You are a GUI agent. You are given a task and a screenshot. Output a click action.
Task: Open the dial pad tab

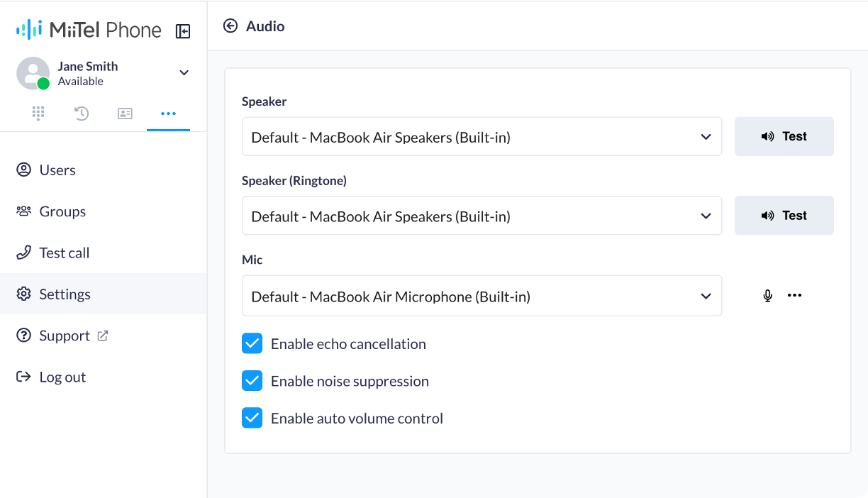point(38,114)
